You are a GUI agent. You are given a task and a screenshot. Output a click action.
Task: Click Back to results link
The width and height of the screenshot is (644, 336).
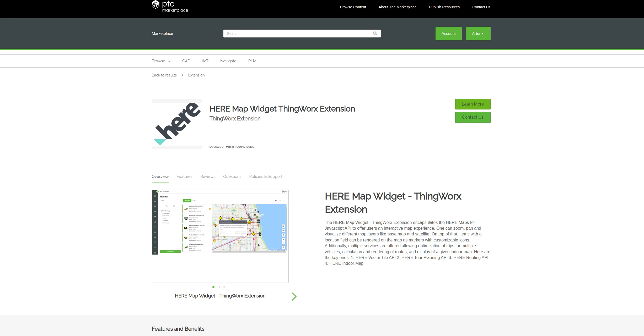164,75
